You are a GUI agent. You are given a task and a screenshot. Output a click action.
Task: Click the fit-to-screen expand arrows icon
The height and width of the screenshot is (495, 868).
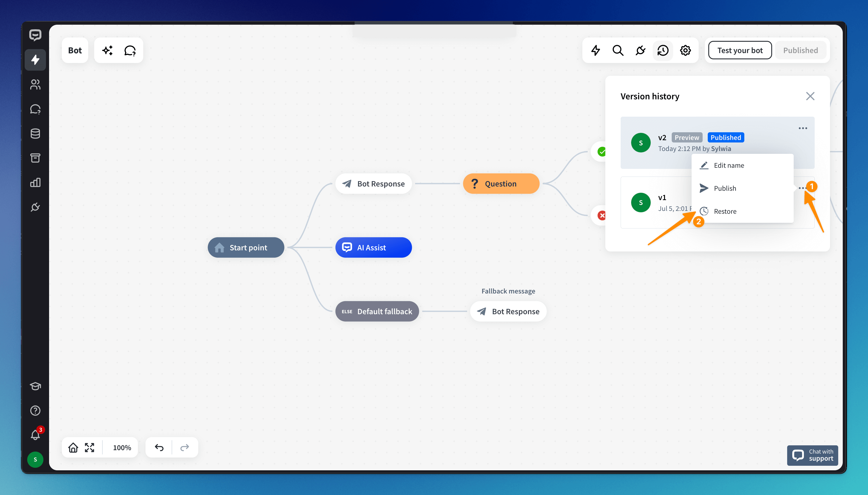(x=89, y=447)
